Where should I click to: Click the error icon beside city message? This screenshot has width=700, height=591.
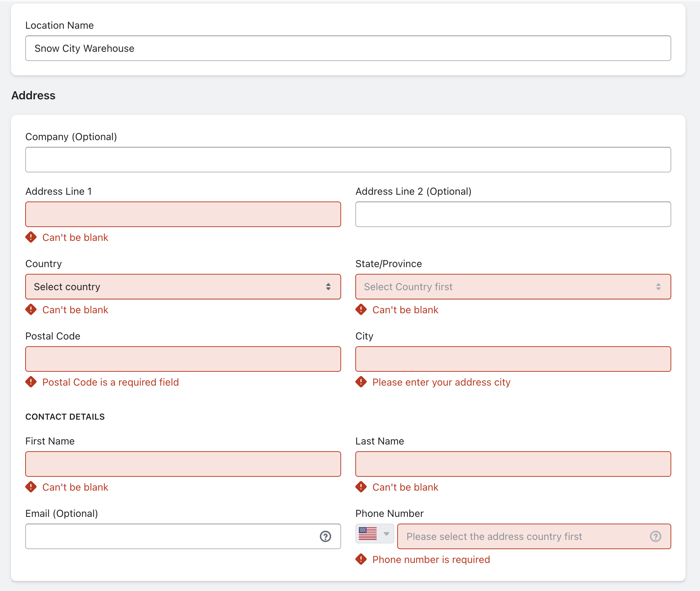pos(361,382)
